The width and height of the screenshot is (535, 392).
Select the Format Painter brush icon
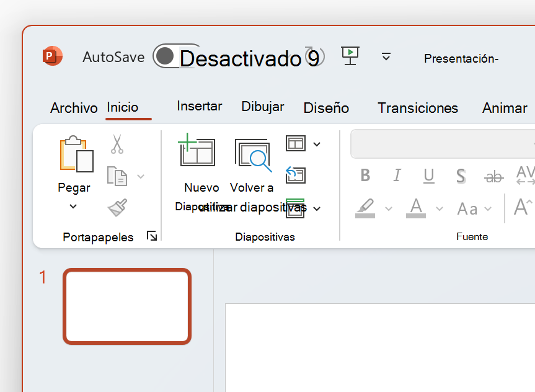pos(117,207)
